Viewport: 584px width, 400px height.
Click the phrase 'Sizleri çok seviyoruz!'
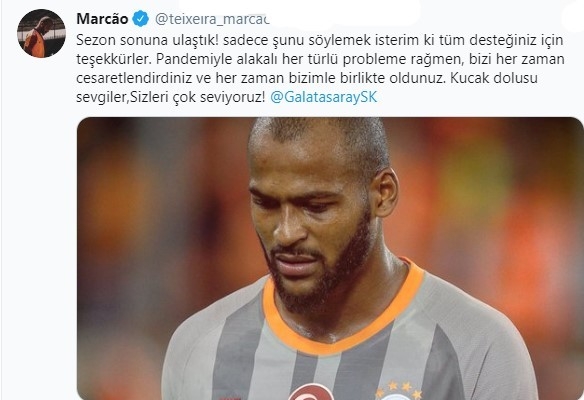tap(197, 97)
